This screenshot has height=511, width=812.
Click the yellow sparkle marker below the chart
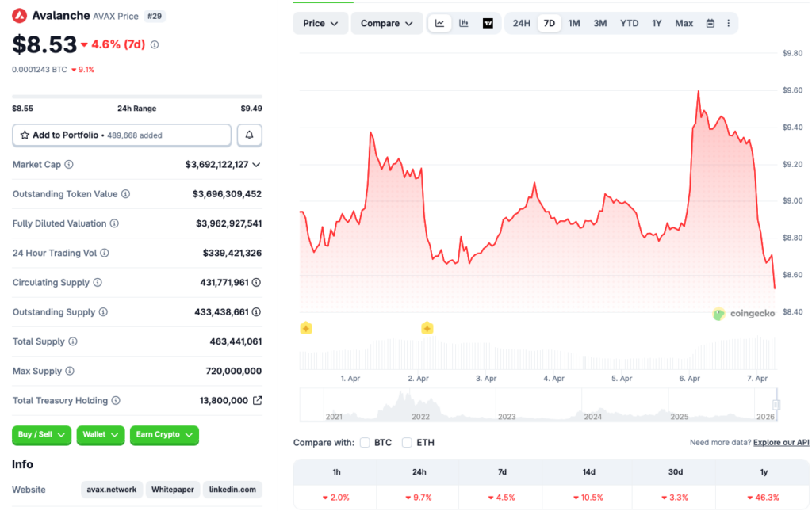[306, 327]
